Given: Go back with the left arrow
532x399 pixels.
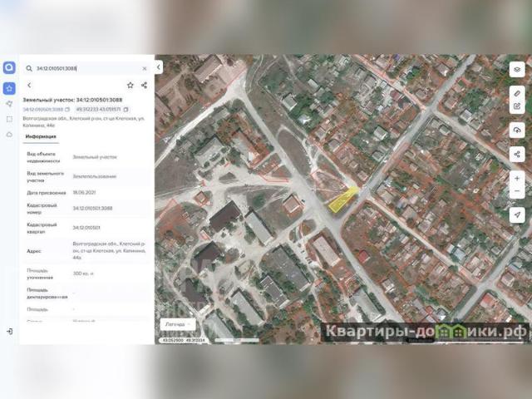Looking at the screenshot, I should 29,85.
